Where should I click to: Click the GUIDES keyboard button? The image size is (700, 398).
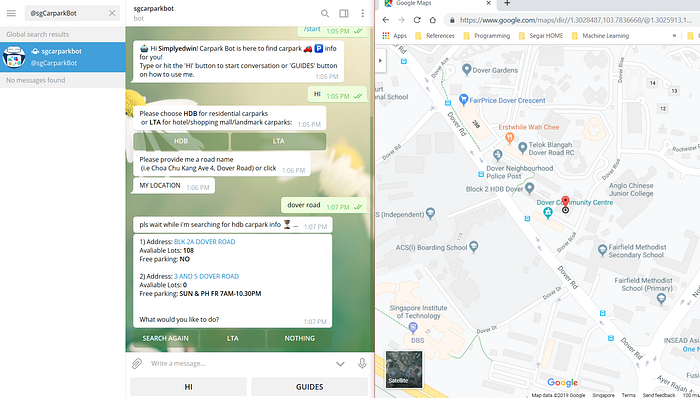pos(309,387)
